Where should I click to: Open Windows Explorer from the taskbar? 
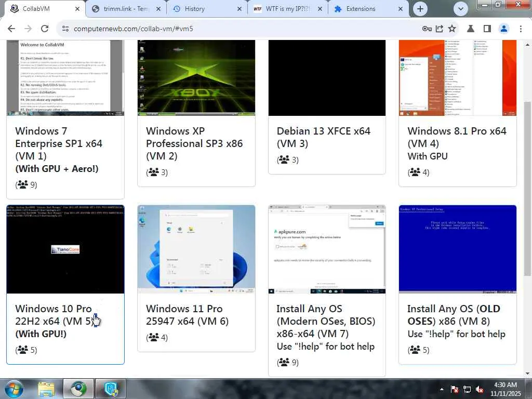pos(46,389)
